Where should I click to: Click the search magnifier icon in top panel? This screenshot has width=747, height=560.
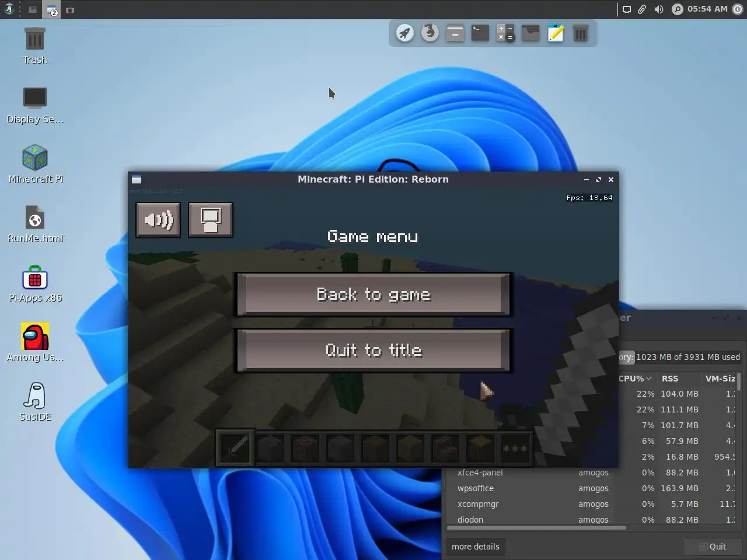(x=678, y=9)
